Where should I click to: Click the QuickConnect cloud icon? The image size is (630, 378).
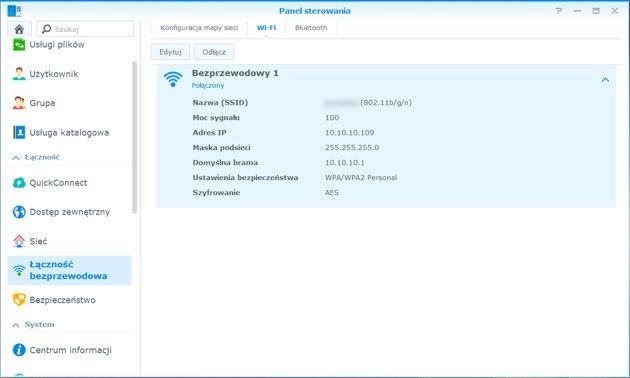pyautogui.click(x=19, y=183)
